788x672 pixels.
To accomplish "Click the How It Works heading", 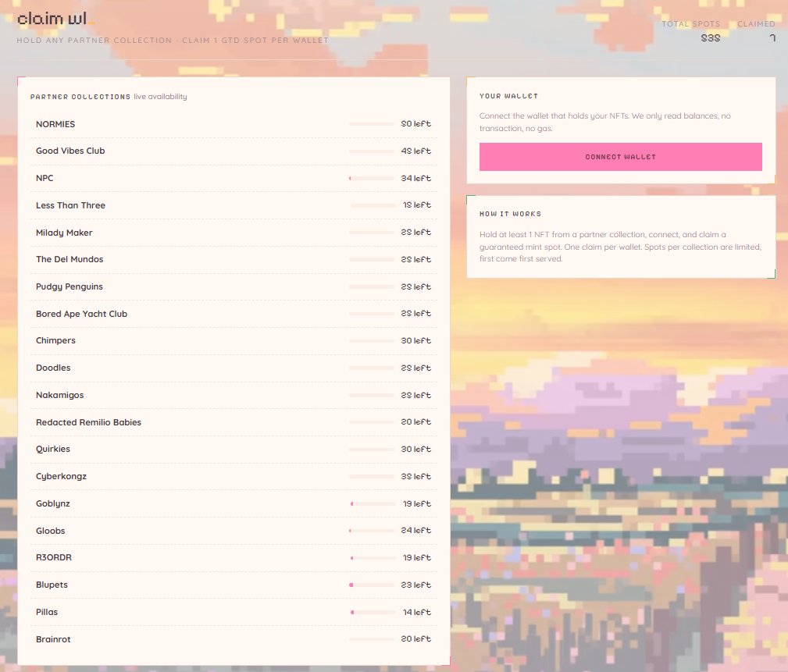I will tap(510, 214).
